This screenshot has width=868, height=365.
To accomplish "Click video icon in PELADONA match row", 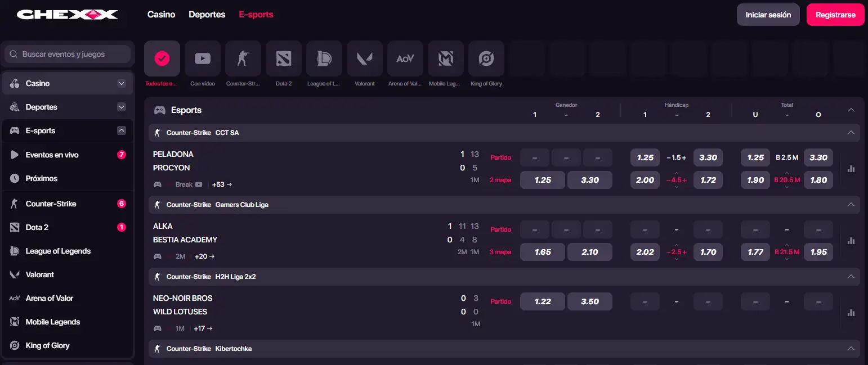I will 199,184.
